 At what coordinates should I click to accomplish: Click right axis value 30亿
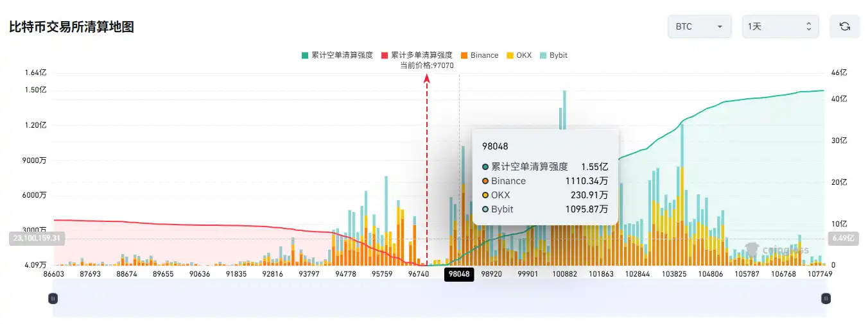[839, 141]
